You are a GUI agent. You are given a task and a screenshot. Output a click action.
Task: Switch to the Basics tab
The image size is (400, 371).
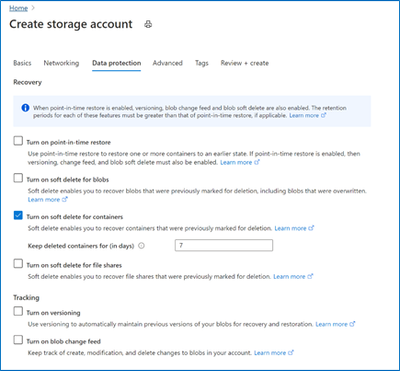pos(22,63)
